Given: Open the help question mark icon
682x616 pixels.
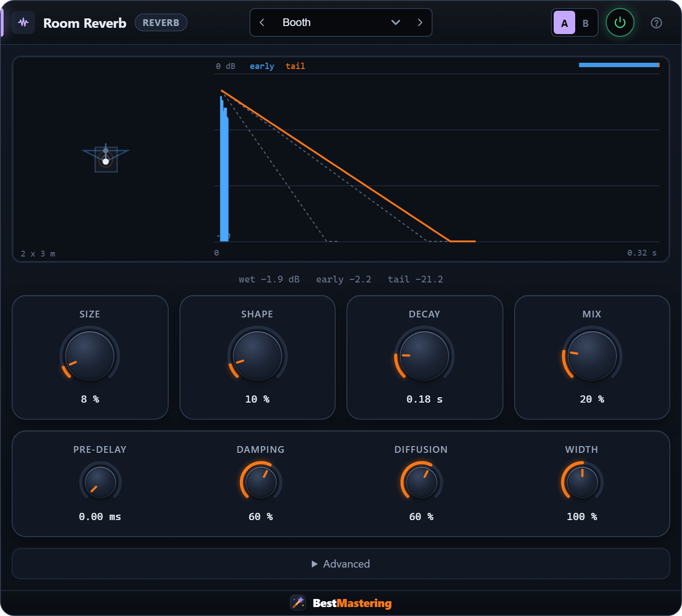Looking at the screenshot, I should click(x=656, y=23).
